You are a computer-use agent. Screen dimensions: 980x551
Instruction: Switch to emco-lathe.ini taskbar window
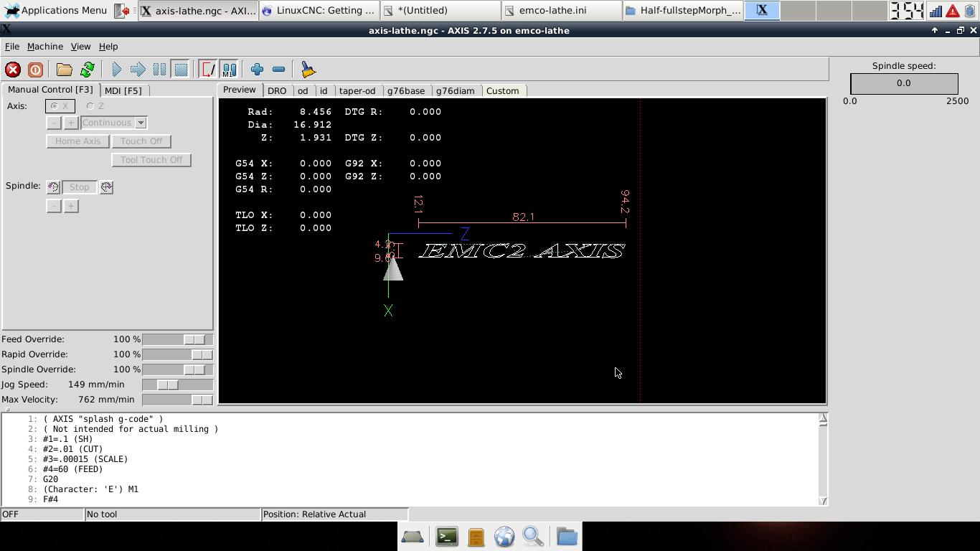562,10
